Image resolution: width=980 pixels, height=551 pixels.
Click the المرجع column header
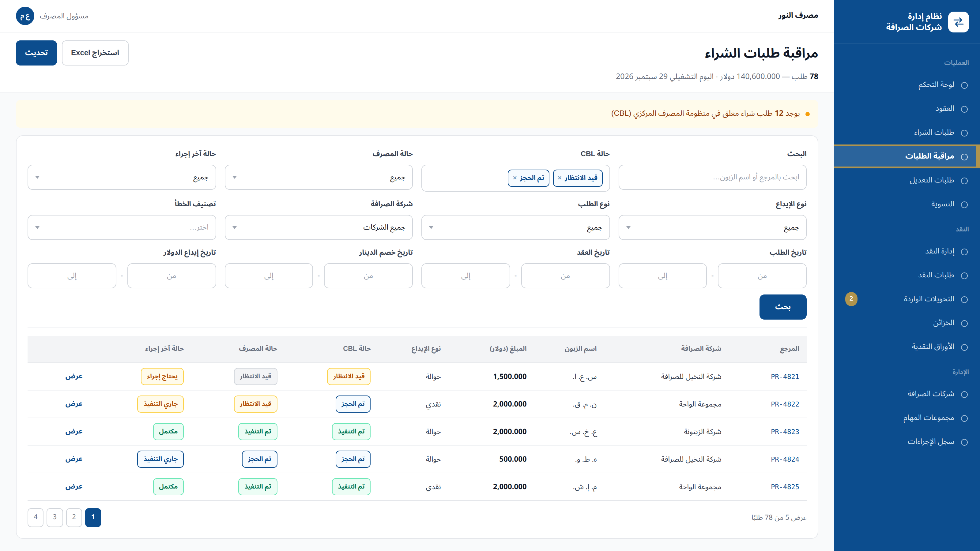tap(790, 349)
